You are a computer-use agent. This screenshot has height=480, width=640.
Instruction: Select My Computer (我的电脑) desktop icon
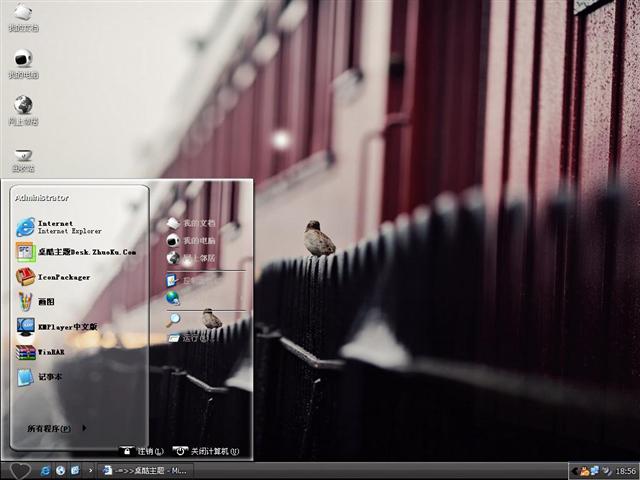[23, 64]
